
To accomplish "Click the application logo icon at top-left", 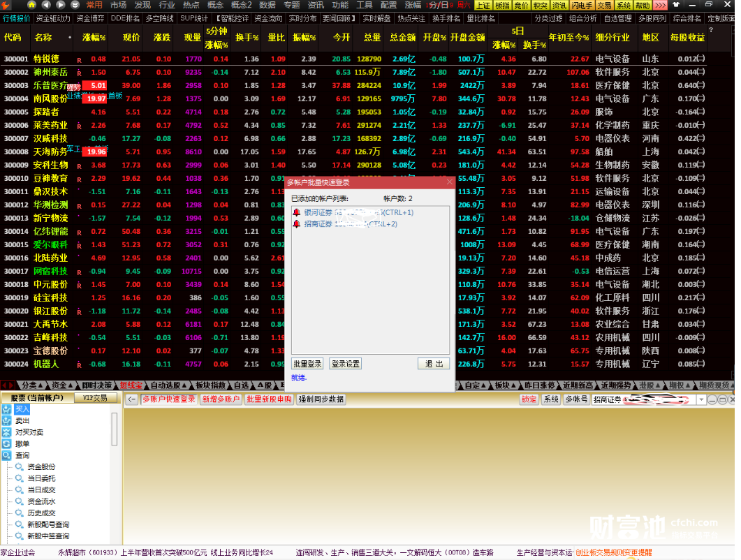I will click(x=6, y=5).
